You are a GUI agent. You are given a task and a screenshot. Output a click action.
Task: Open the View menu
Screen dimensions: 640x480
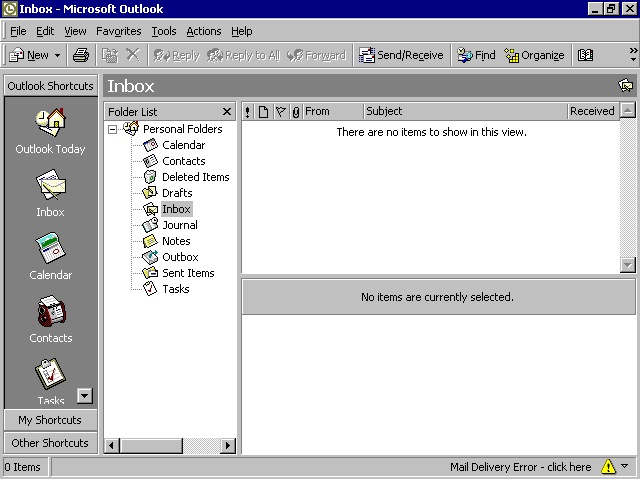point(75,31)
